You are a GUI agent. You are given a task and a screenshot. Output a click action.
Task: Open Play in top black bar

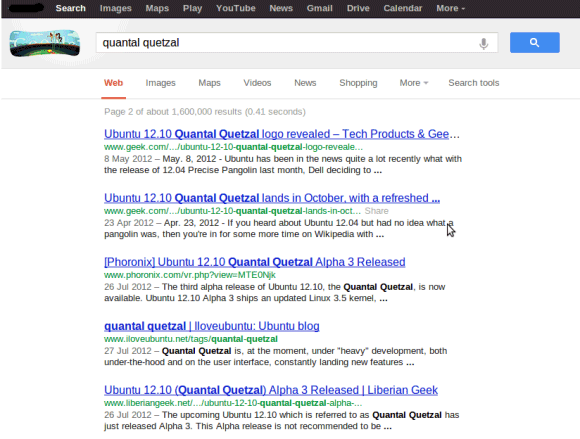pyautogui.click(x=192, y=8)
